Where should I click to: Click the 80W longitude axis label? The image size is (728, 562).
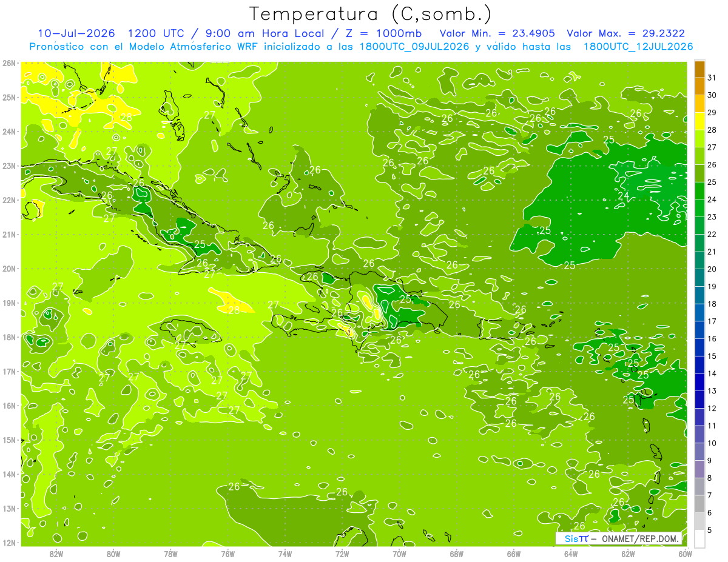(x=113, y=553)
